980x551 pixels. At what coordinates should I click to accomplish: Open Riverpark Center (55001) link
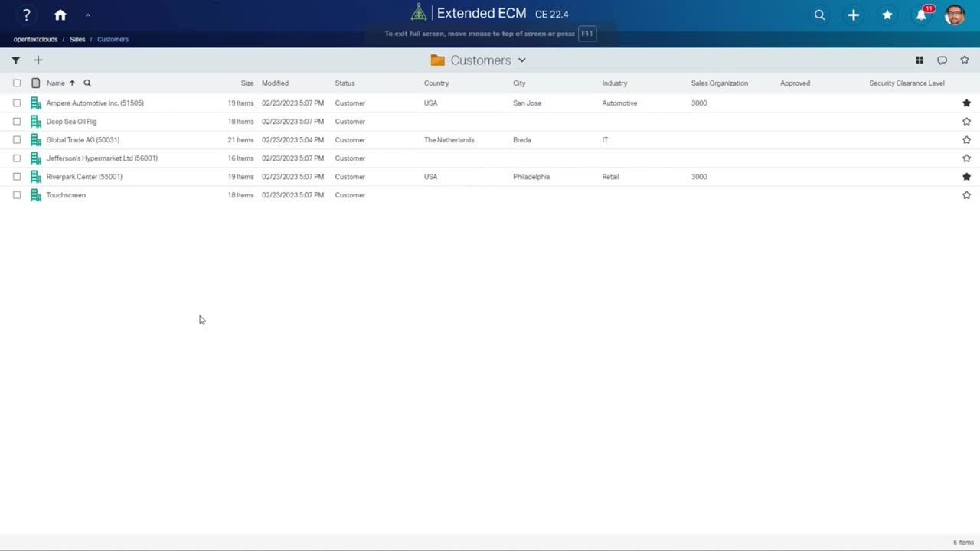(84, 177)
